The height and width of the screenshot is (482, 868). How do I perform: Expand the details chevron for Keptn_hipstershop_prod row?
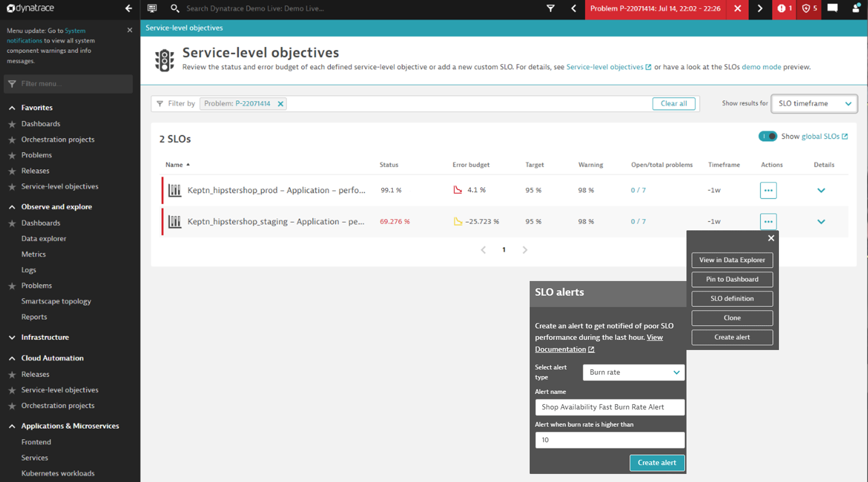pyautogui.click(x=822, y=190)
